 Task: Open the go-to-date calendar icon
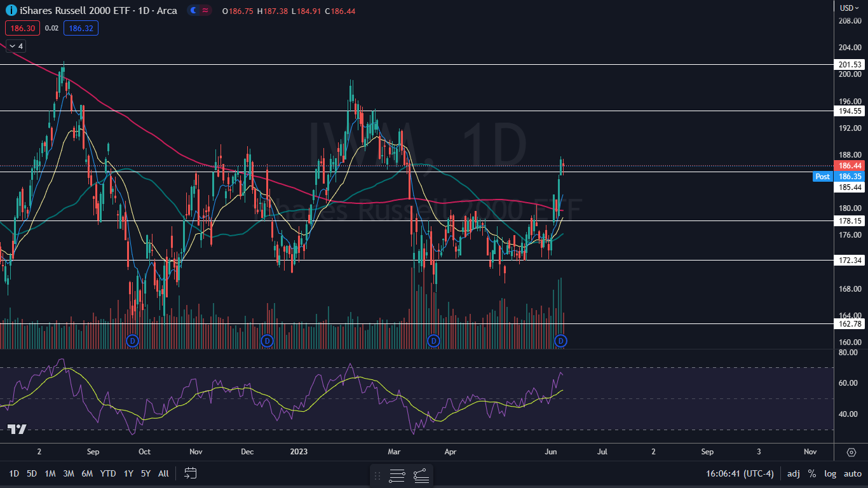(191, 473)
